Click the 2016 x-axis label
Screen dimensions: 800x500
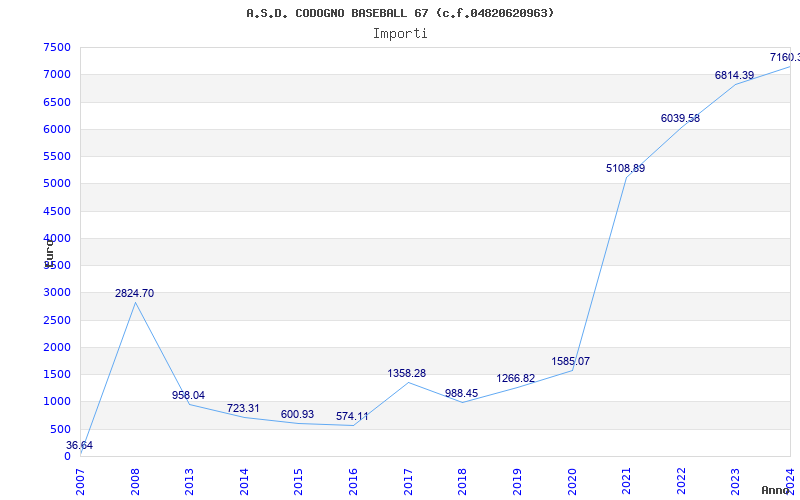click(354, 481)
